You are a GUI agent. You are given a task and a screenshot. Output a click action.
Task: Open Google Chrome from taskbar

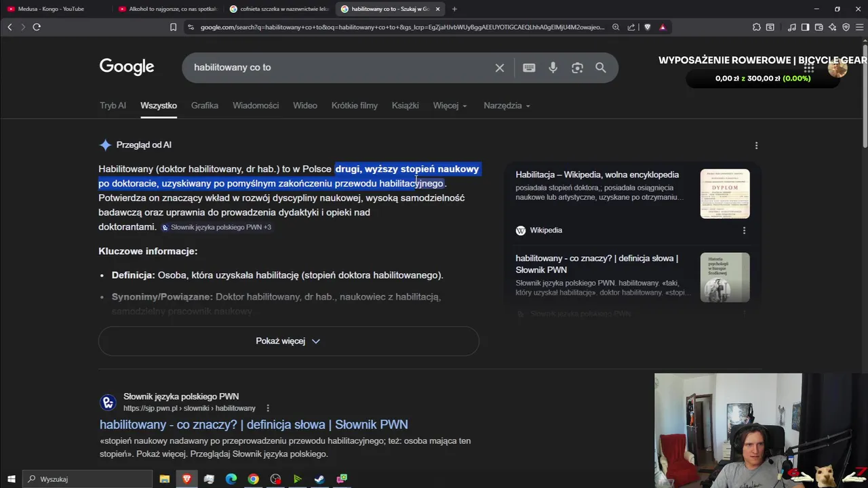click(x=253, y=479)
